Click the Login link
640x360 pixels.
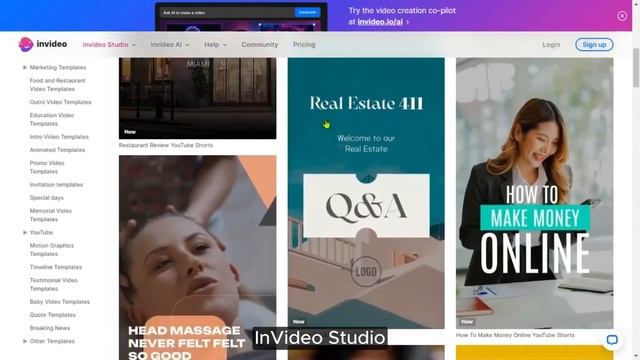point(551,44)
